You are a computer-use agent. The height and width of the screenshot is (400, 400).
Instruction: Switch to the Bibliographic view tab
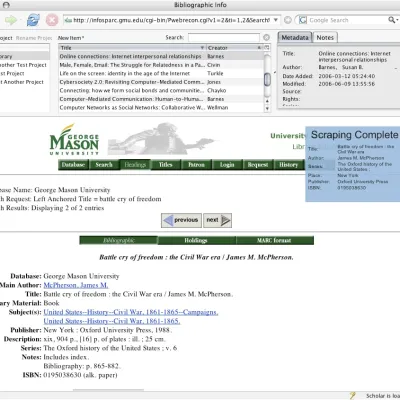point(118,240)
